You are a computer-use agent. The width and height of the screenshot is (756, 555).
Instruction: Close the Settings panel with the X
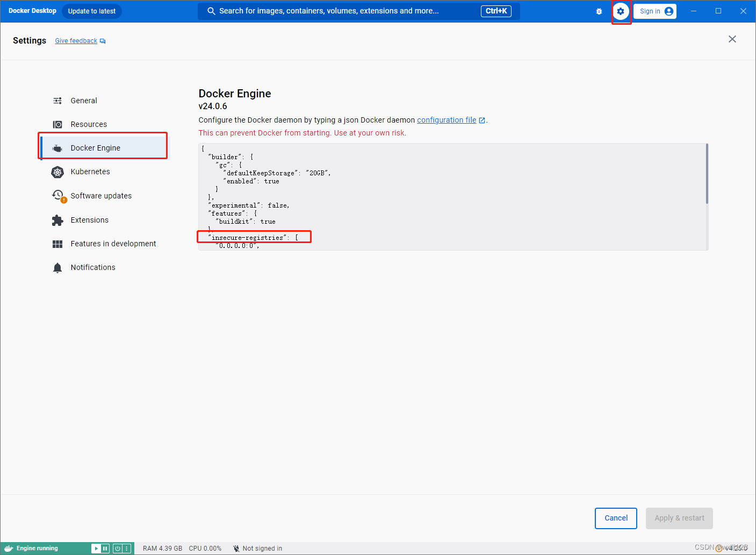732,39
